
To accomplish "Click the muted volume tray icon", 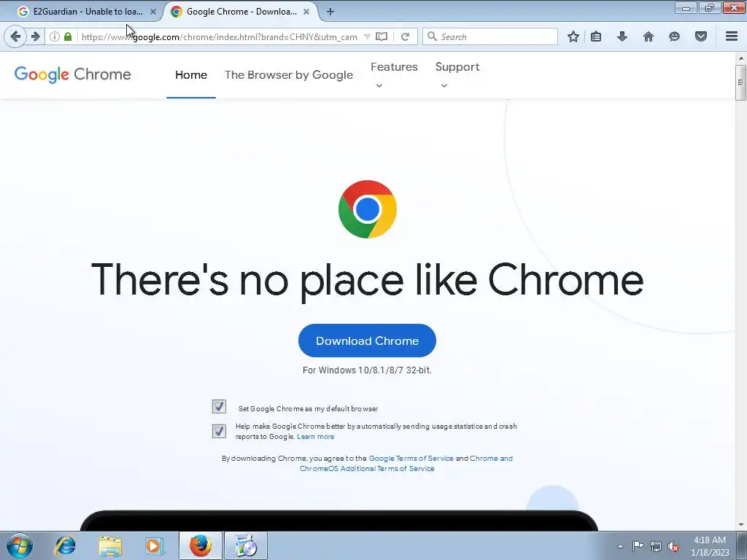I will pos(673,546).
